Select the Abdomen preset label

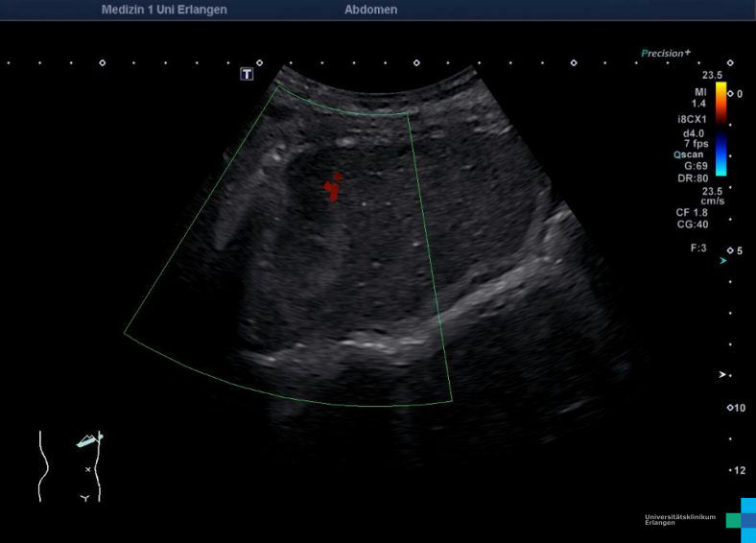point(370,10)
